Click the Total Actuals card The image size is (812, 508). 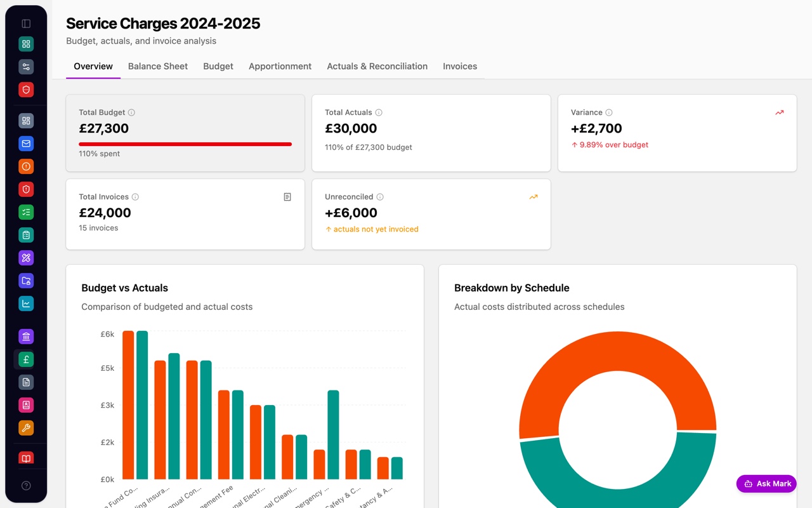[431, 133]
